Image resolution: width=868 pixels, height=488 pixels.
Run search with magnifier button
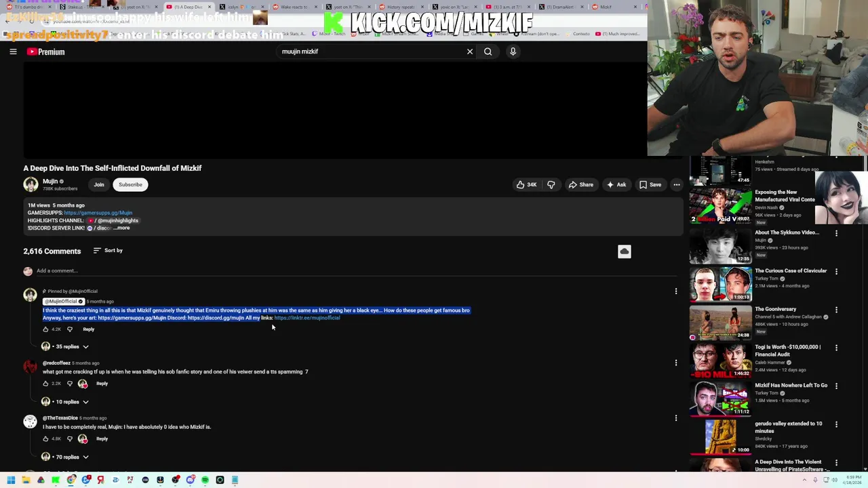488,52
